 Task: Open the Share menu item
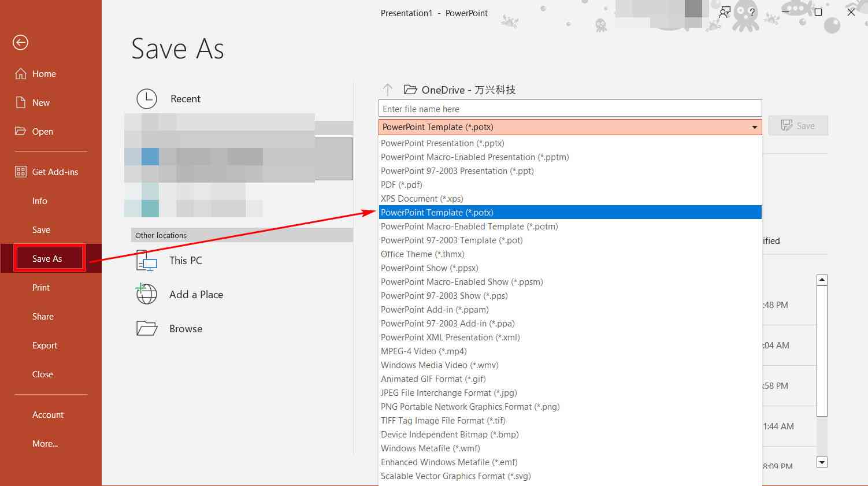[43, 316]
